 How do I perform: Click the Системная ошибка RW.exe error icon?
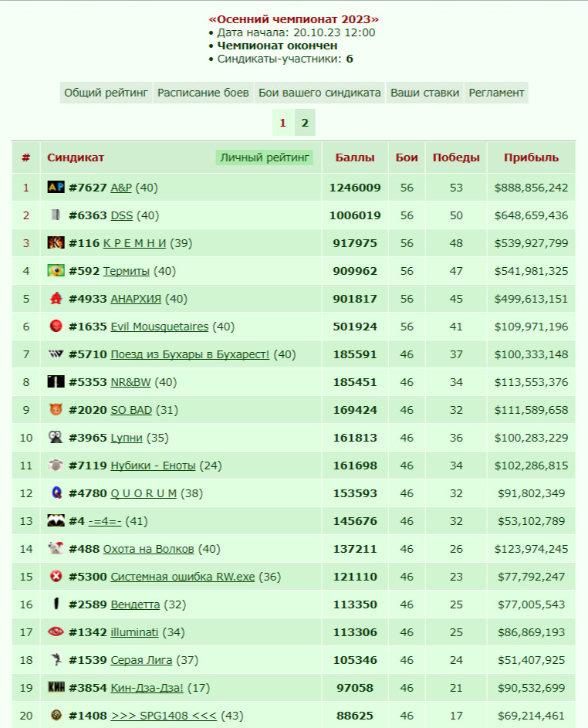click(56, 576)
